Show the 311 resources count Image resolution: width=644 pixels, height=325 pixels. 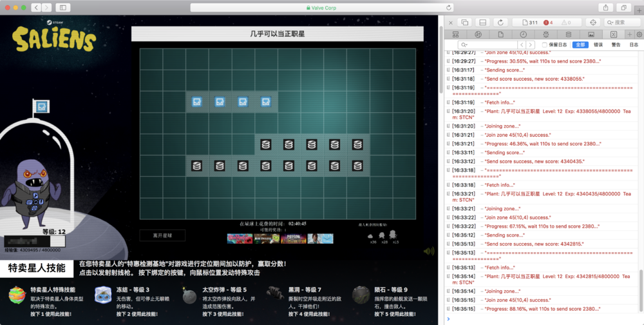point(530,23)
